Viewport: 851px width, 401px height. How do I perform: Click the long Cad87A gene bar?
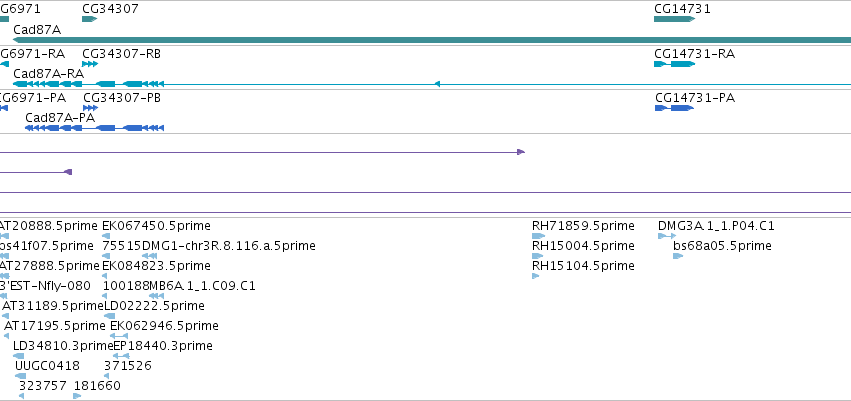point(432,40)
